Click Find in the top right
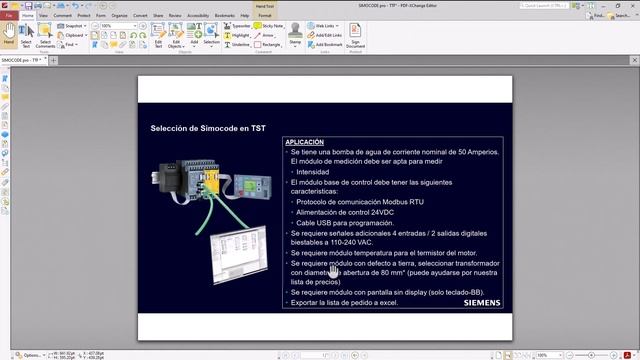640x360 pixels. [595, 16]
